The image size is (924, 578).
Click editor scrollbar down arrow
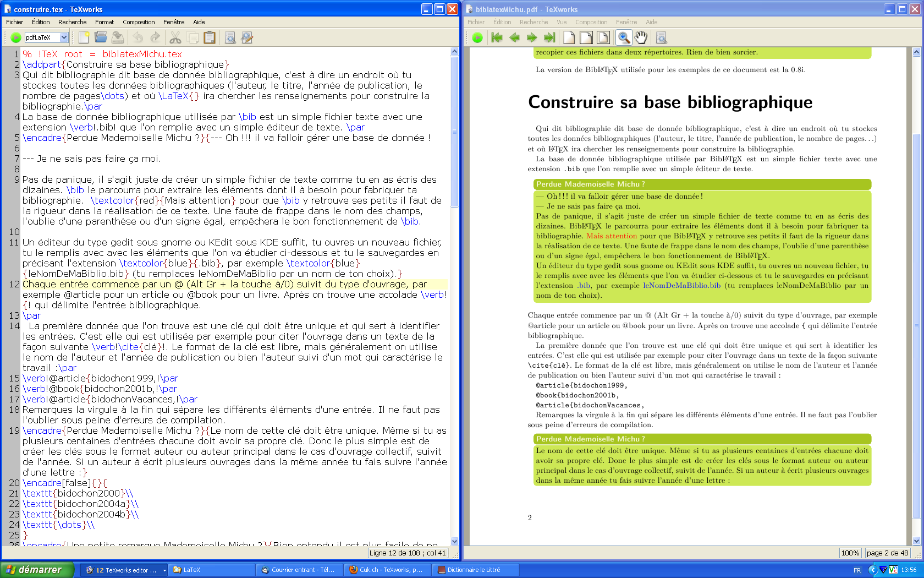(x=454, y=541)
